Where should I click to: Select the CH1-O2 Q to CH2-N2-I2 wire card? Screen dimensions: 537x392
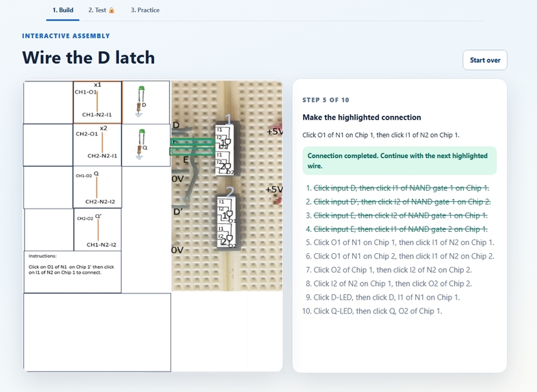[x=97, y=187]
